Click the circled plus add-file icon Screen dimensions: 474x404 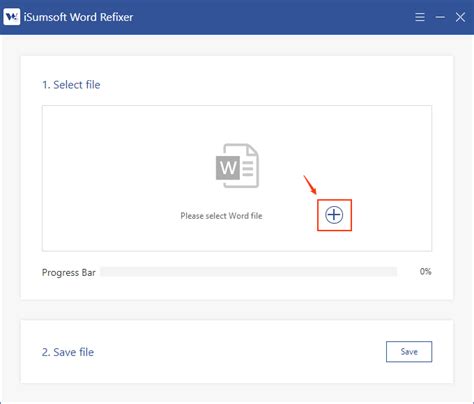pos(334,215)
